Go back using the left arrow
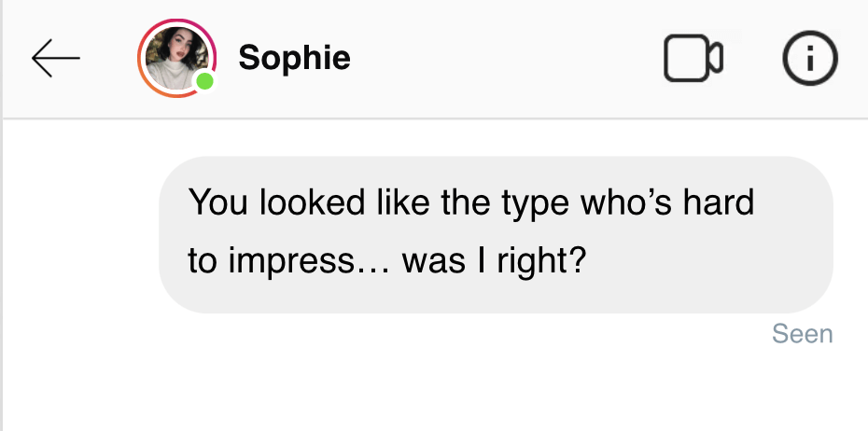 point(55,58)
